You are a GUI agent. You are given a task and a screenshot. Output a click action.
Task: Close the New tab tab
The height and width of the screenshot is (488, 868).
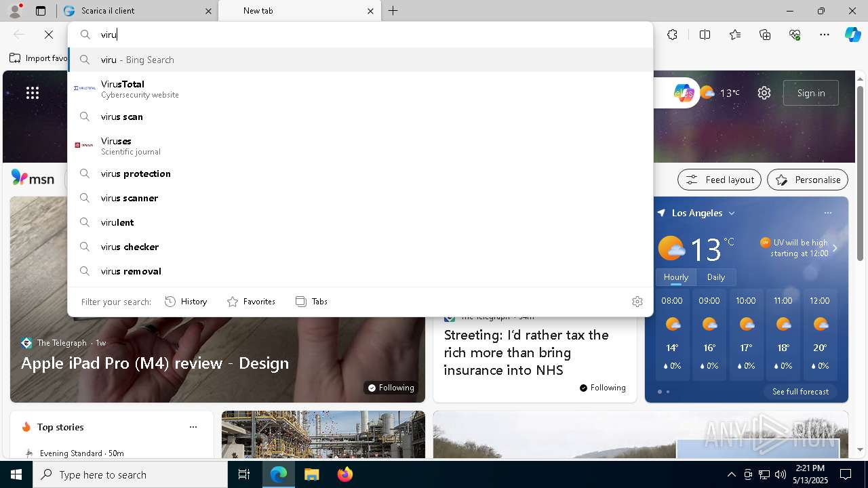[370, 11]
